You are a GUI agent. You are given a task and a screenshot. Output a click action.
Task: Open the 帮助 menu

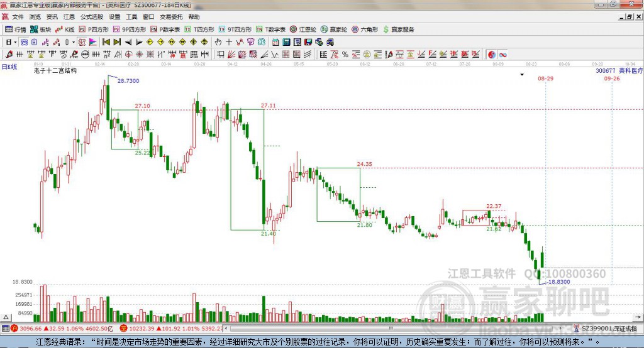194,17
